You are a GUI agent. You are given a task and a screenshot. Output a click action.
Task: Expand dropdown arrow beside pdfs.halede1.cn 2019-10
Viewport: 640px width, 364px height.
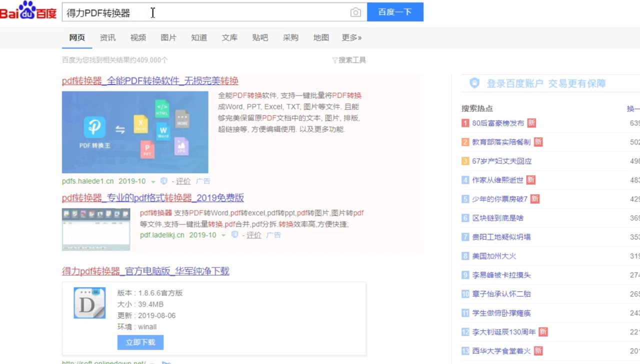coord(153,181)
